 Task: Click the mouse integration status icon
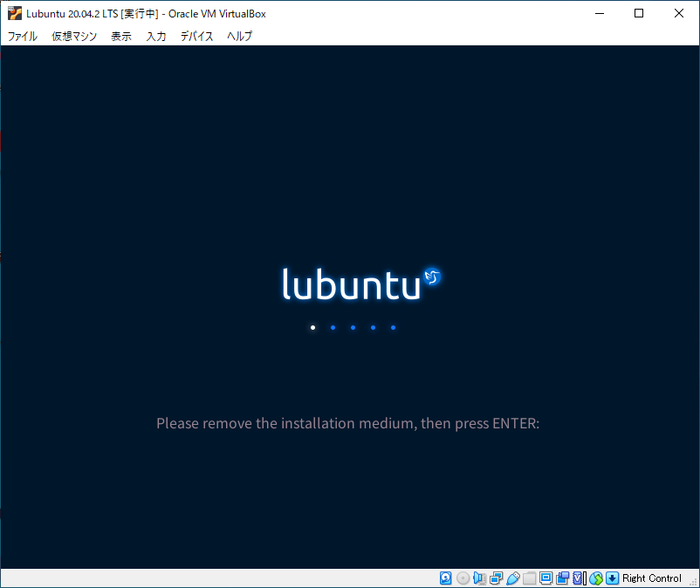(596, 578)
